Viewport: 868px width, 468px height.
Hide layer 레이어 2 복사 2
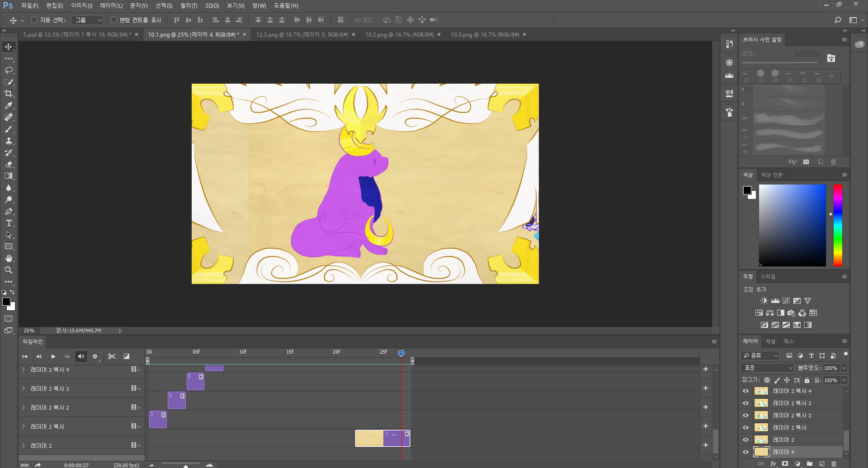tap(745, 416)
